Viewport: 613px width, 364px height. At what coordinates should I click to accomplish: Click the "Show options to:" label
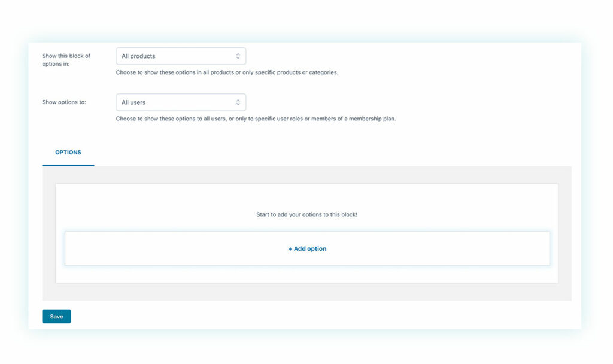[x=64, y=102]
